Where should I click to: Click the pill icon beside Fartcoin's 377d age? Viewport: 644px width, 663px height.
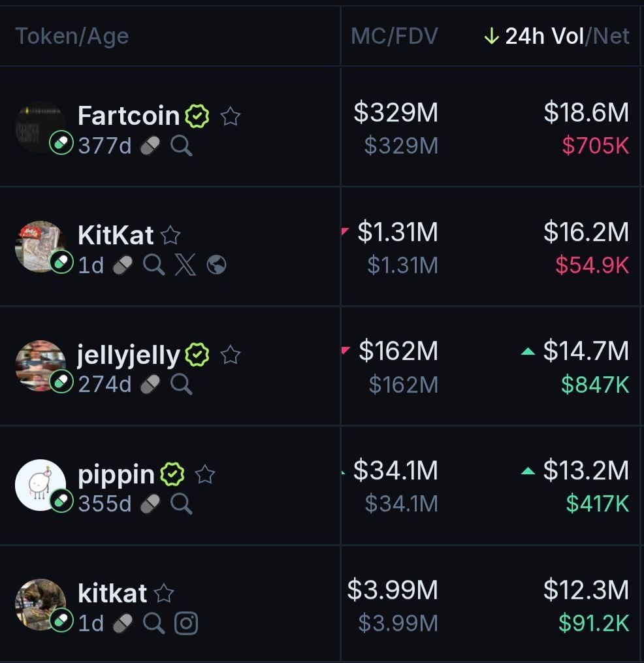tap(150, 146)
